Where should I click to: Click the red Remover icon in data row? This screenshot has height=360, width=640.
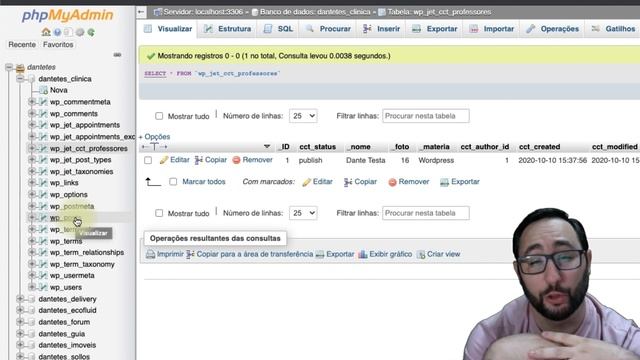pos(236,160)
